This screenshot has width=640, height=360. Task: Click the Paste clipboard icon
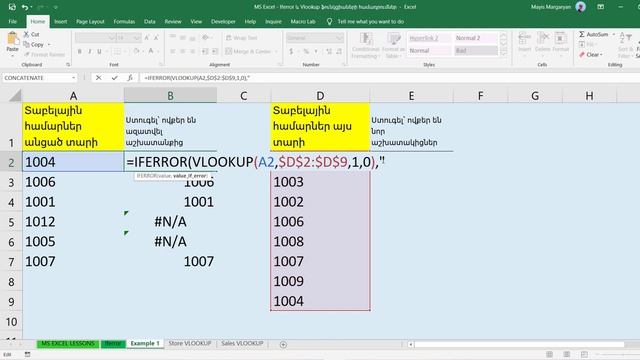[13, 39]
